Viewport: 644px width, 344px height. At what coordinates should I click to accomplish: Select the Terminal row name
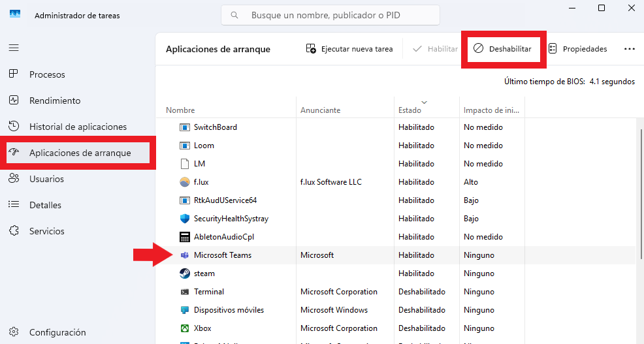pos(208,292)
